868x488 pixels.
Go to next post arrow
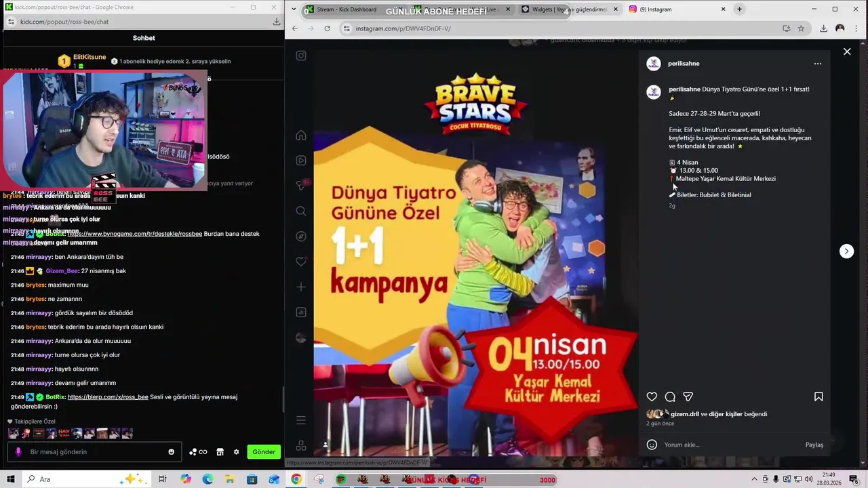point(846,251)
